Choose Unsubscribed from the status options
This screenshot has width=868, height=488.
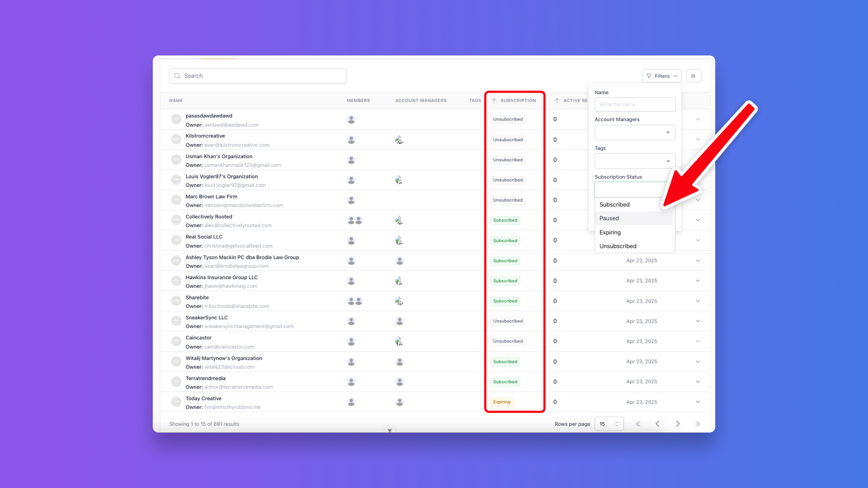click(x=618, y=246)
